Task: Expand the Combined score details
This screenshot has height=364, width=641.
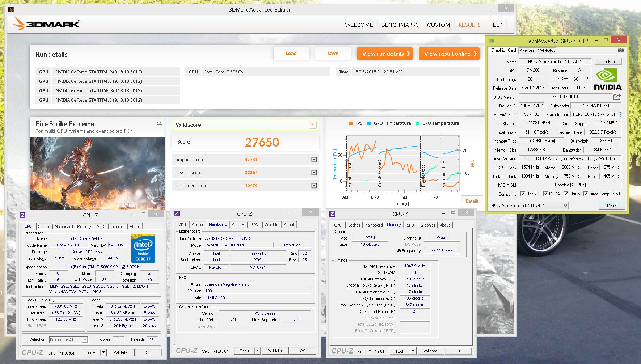Action: [x=314, y=186]
